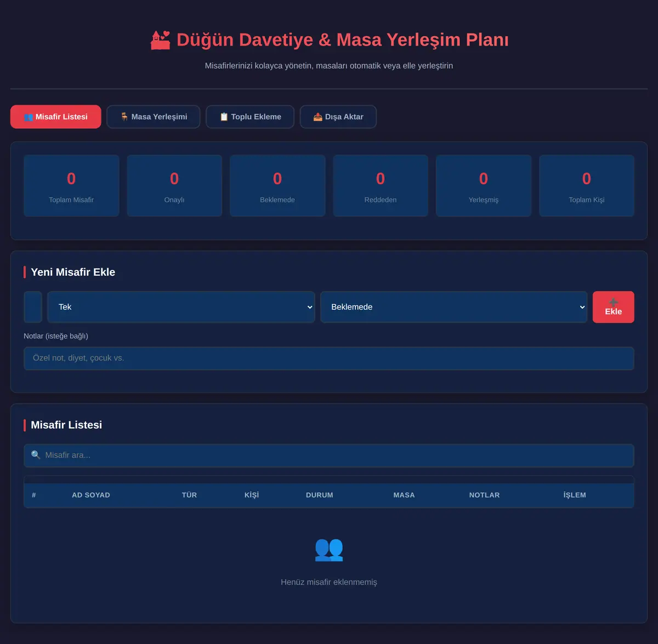This screenshot has width=658, height=644.
Task: Click the 'Yeni Misafir Ekle' section heading
Action: [73, 272]
